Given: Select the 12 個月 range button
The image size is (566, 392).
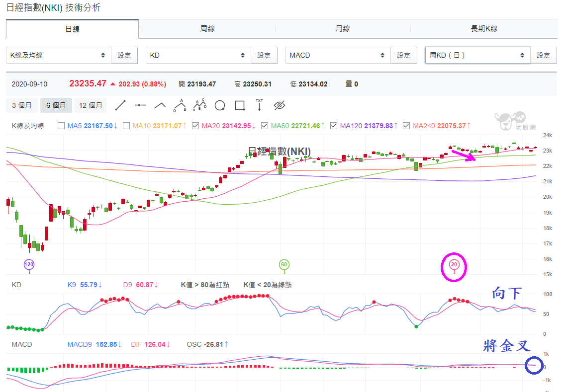Looking at the screenshot, I should (91, 105).
